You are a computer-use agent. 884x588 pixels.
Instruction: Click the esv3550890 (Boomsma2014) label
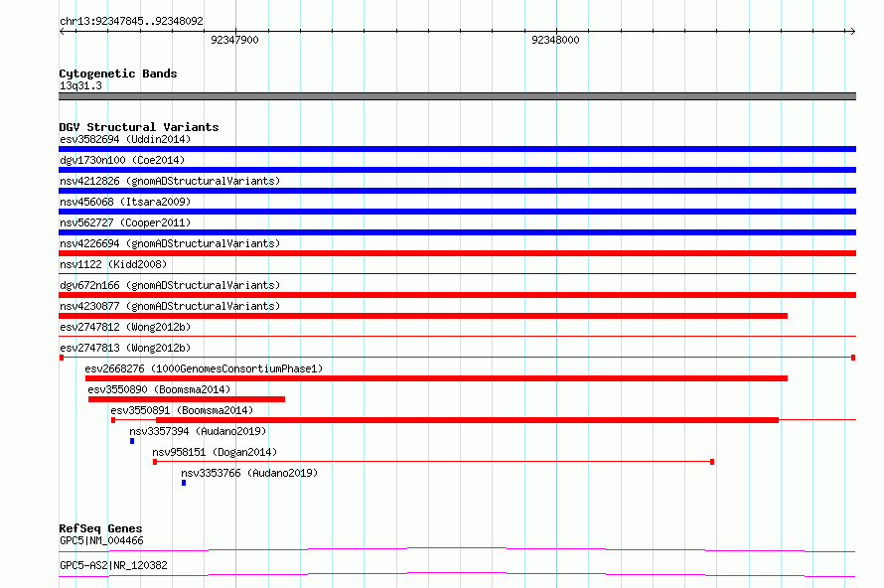(x=159, y=389)
